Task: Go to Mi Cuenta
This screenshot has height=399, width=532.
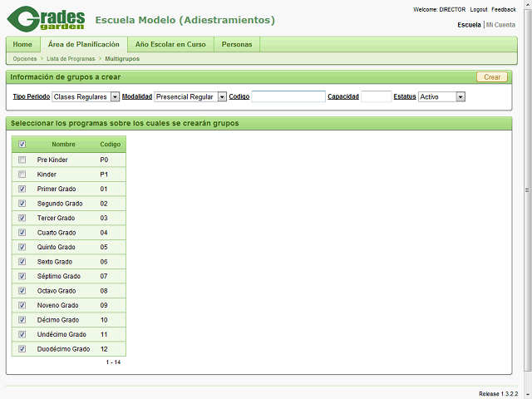Action: pyautogui.click(x=500, y=25)
